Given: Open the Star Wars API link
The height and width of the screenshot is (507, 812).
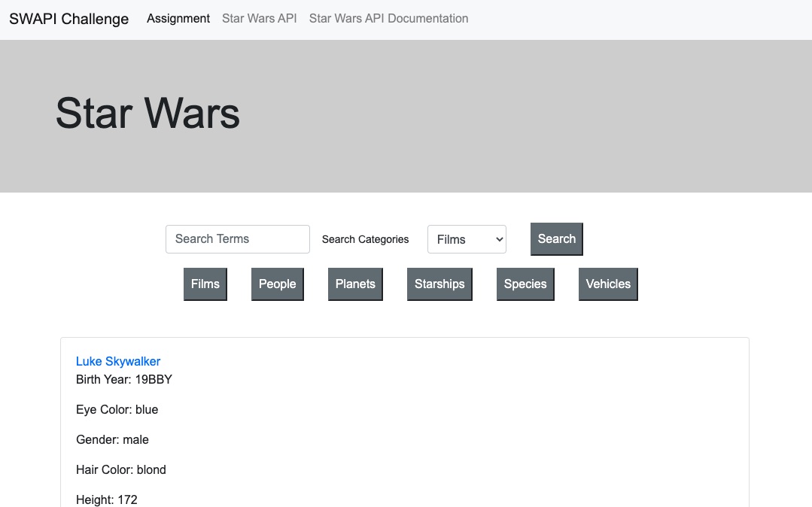Looking at the screenshot, I should click(x=259, y=18).
